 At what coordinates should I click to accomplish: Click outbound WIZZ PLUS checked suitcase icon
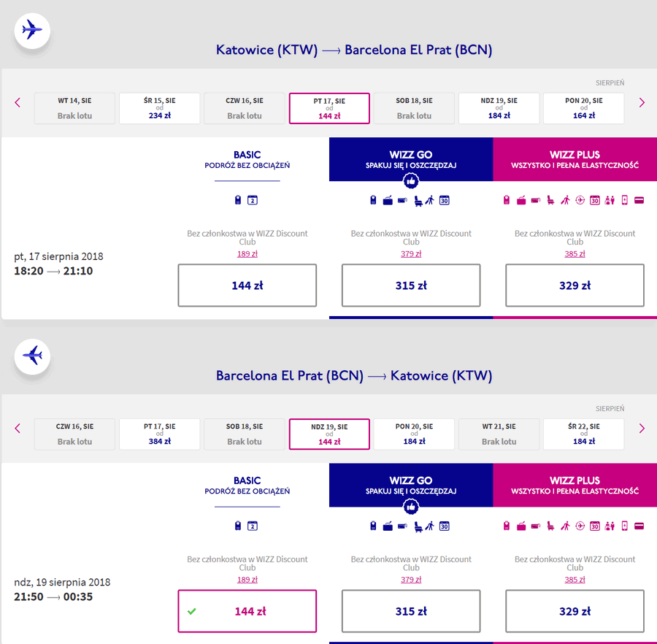click(521, 201)
